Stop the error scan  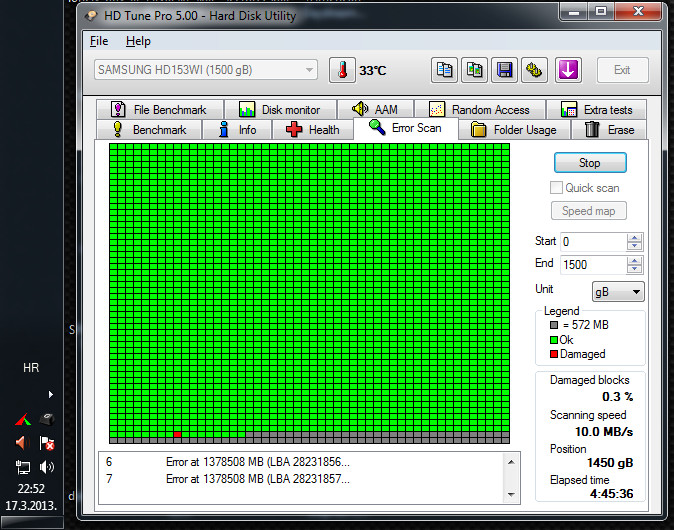tap(589, 163)
